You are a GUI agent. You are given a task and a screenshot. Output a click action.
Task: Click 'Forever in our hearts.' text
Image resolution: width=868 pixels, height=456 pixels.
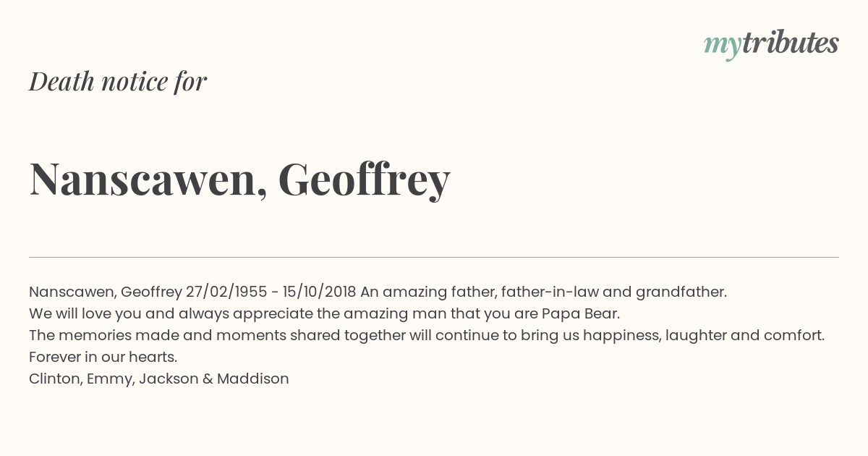(x=103, y=357)
